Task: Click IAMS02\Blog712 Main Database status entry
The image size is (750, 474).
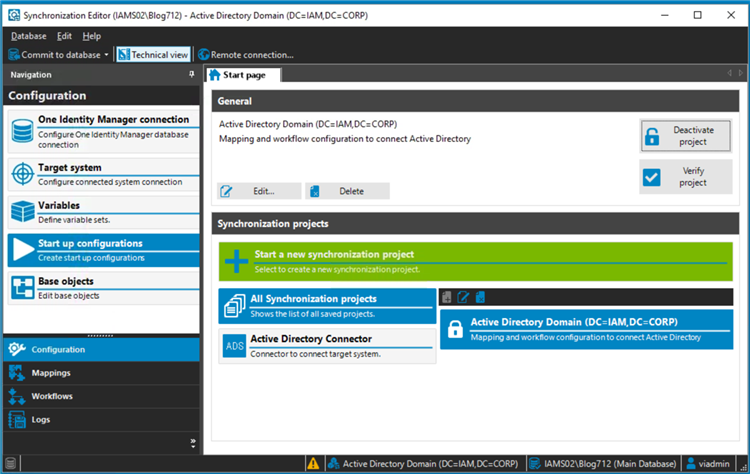Action: pyautogui.click(x=603, y=463)
